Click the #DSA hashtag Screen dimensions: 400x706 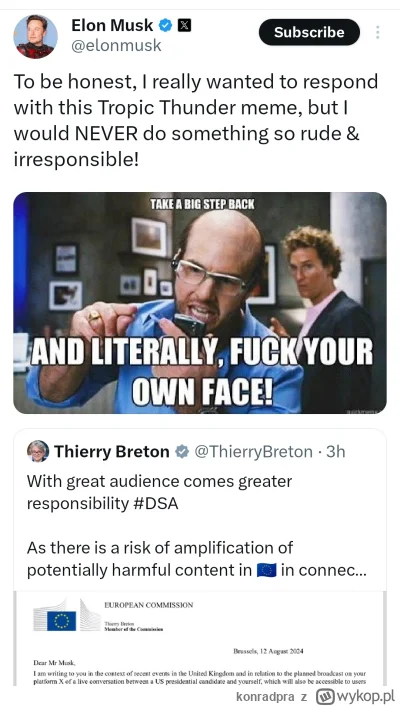pyautogui.click(x=156, y=503)
